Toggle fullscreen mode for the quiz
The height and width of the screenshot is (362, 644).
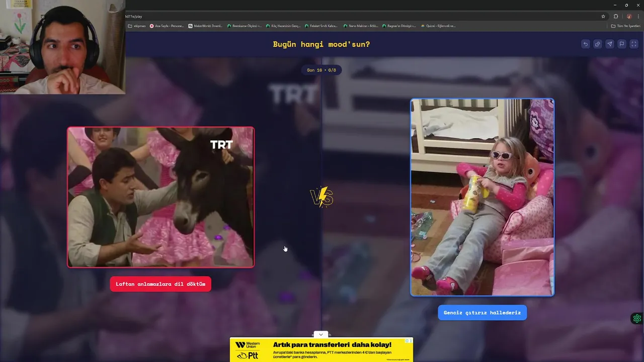pos(634,44)
